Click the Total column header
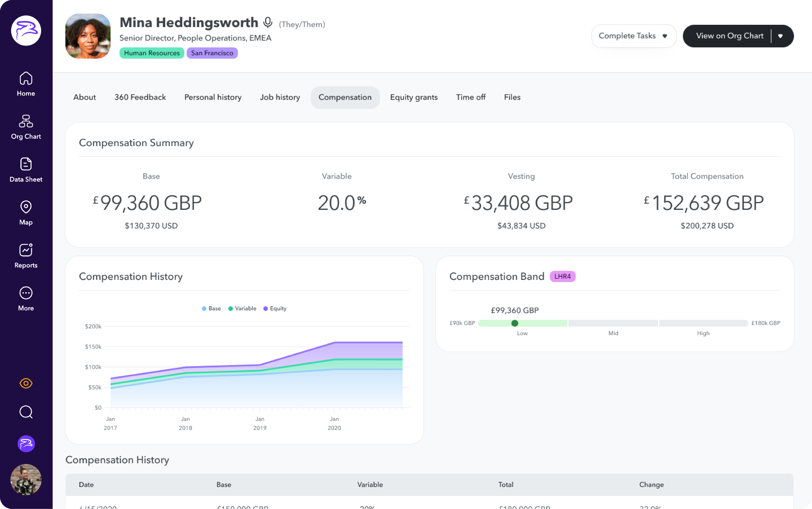The image size is (812, 509). 506,484
